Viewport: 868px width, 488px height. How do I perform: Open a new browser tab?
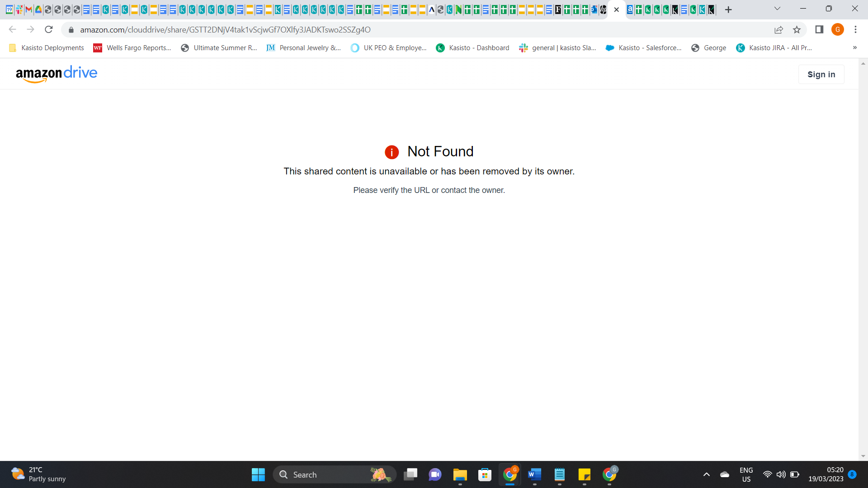click(x=728, y=10)
